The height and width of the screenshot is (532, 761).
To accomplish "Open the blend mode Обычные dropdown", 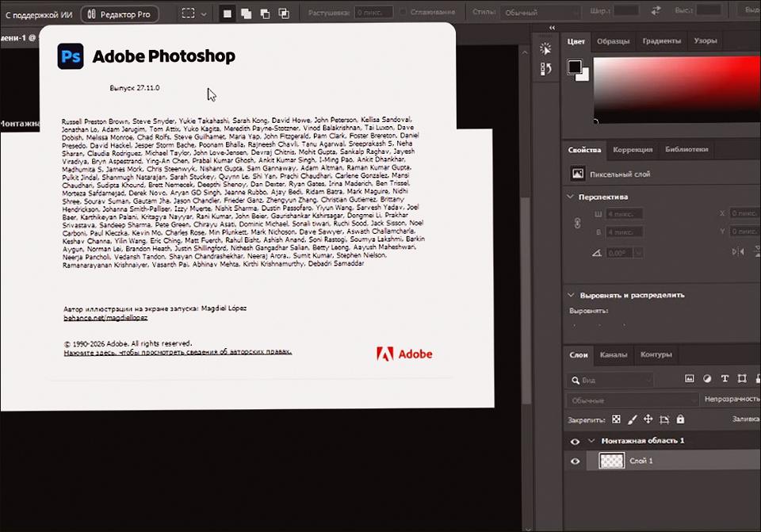I will click(633, 400).
